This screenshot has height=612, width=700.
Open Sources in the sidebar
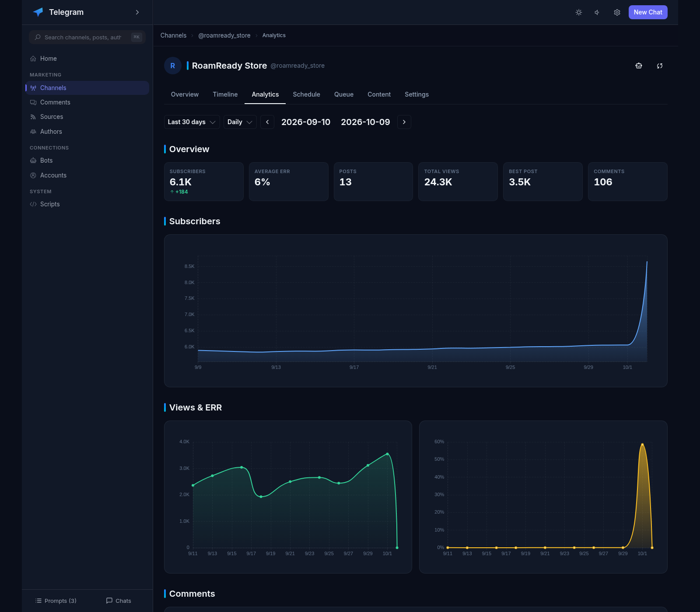click(x=87, y=117)
